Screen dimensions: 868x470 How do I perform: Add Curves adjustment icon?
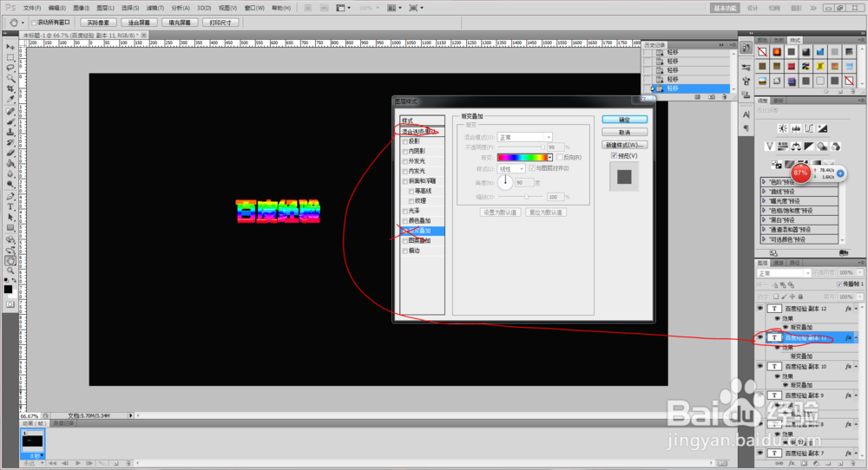(x=809, y=128)
